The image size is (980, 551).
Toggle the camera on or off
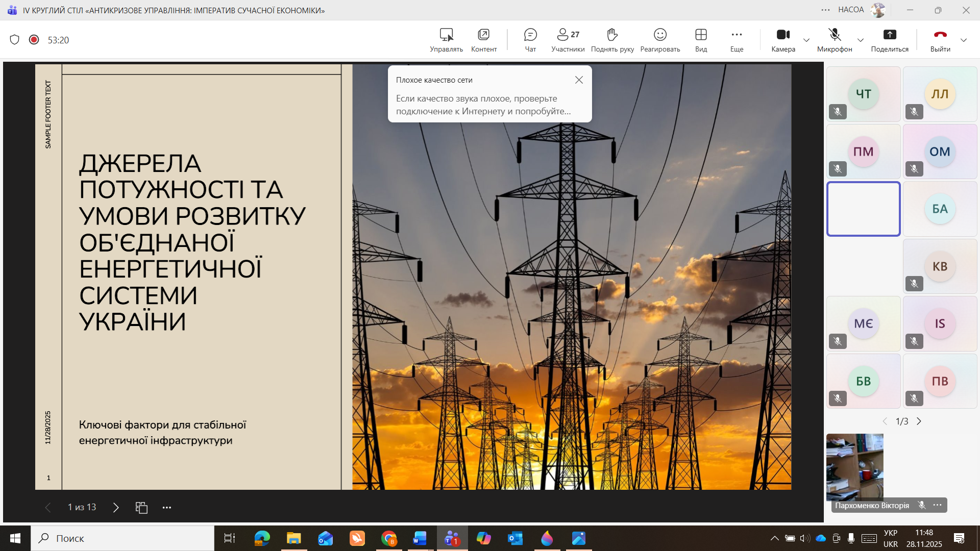[783, 40]
